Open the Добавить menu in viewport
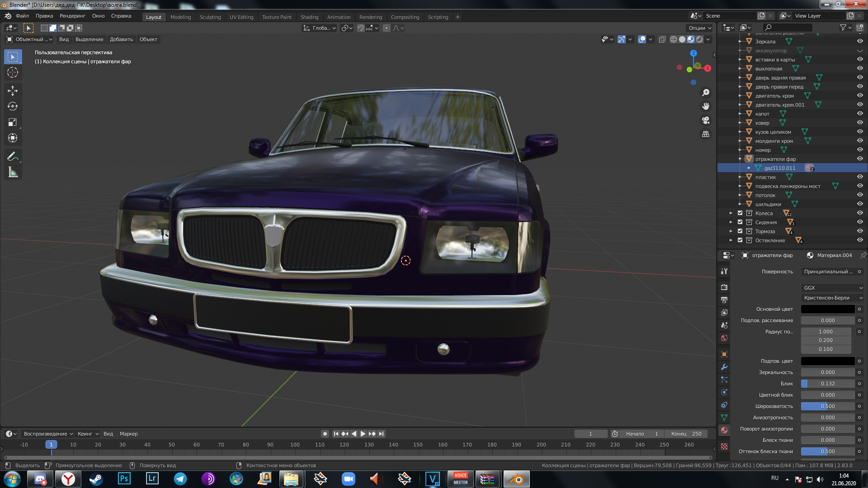 click(x=121, y=40)
